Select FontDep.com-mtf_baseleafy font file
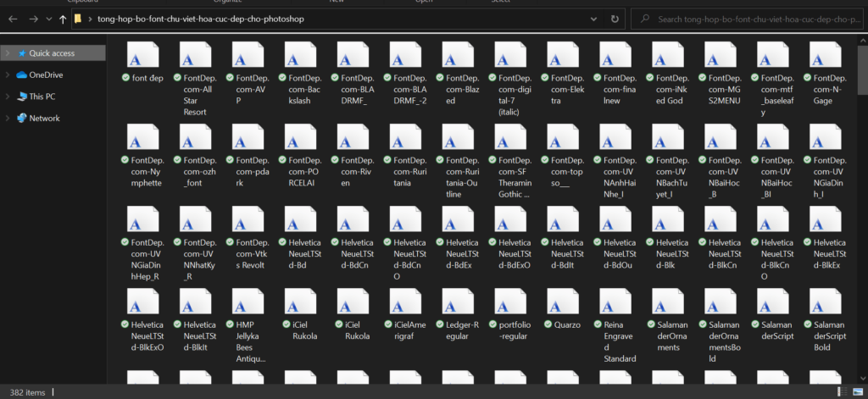 tap(772, 79)
